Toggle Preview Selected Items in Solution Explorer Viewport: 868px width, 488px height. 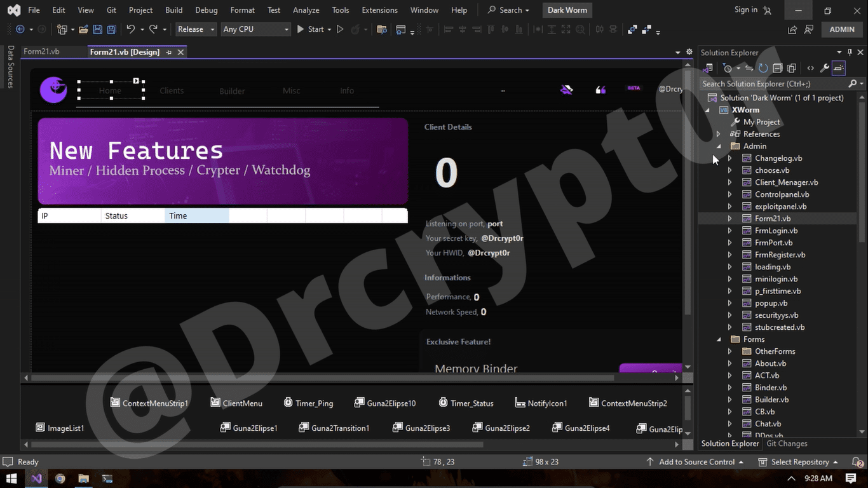pyautogui.click(x=839, y=68)
